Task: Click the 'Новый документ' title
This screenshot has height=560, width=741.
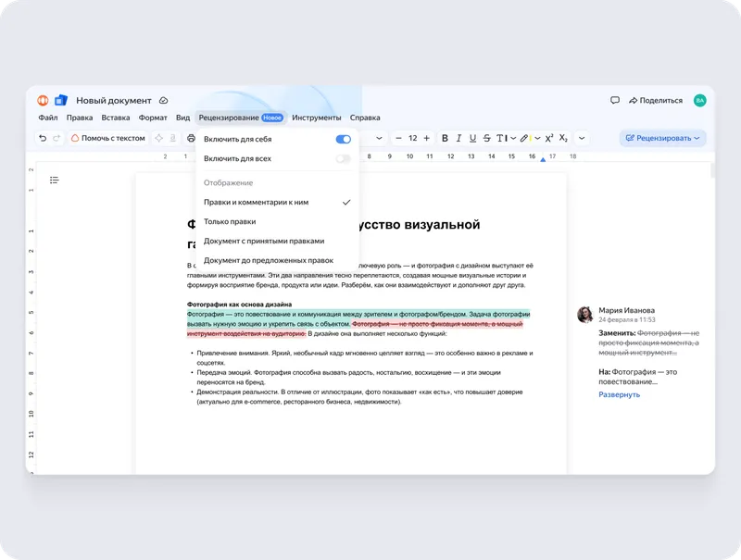Action: click(x=114, y=100)
